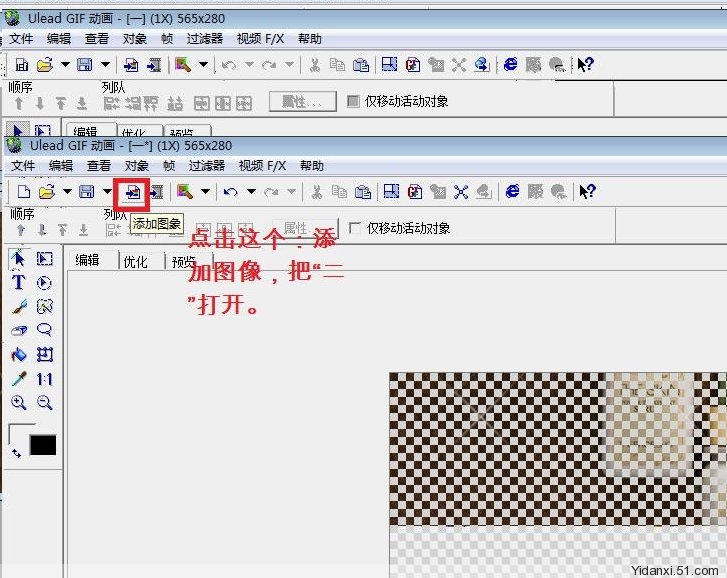Select the Lasso selection tool

point(45,330)
